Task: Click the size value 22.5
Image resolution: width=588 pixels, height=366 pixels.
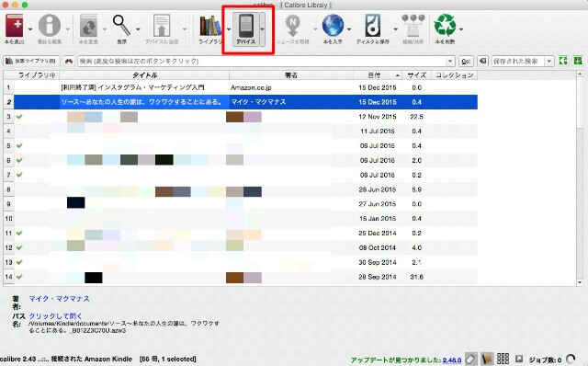Action: pos(416,117)
